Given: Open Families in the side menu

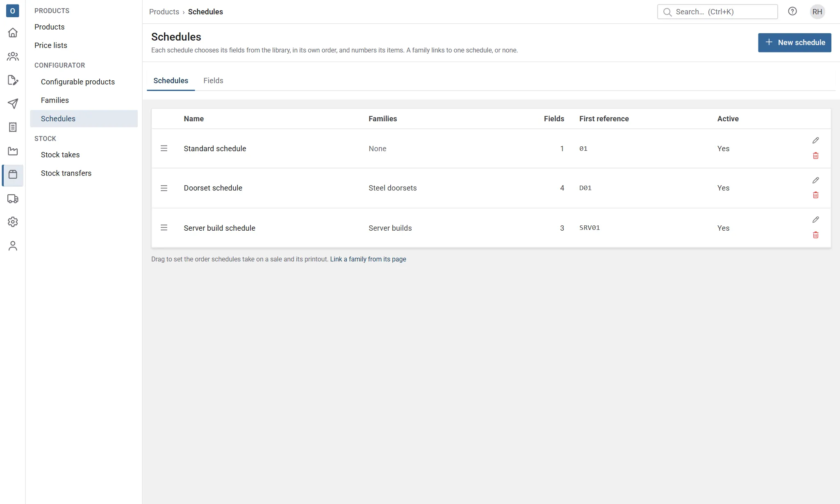Looking at the screenshot, I should click(55, 100).
